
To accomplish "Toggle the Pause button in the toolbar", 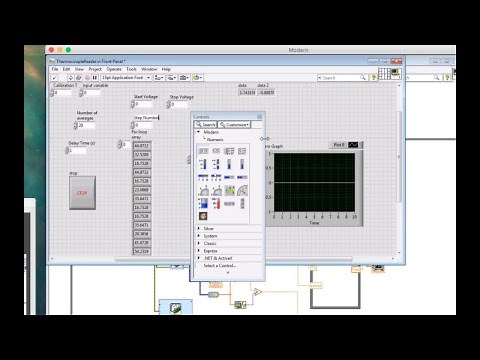I will pos(95,78).
